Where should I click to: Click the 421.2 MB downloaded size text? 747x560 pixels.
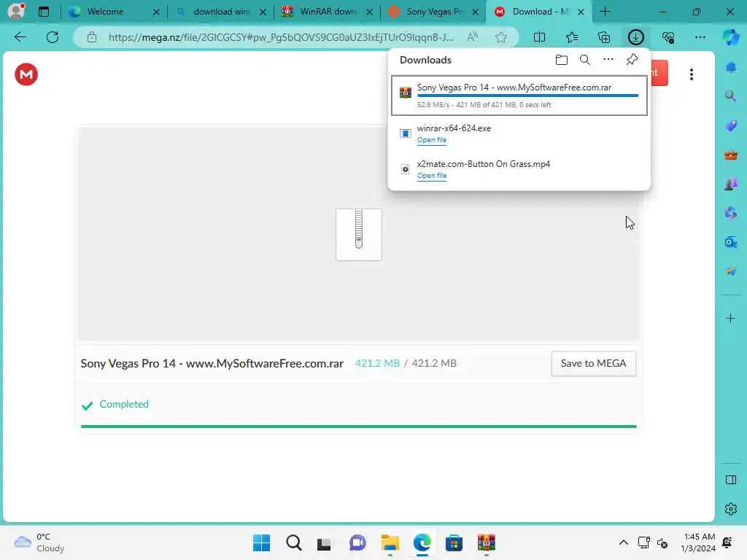click(377, 363)
